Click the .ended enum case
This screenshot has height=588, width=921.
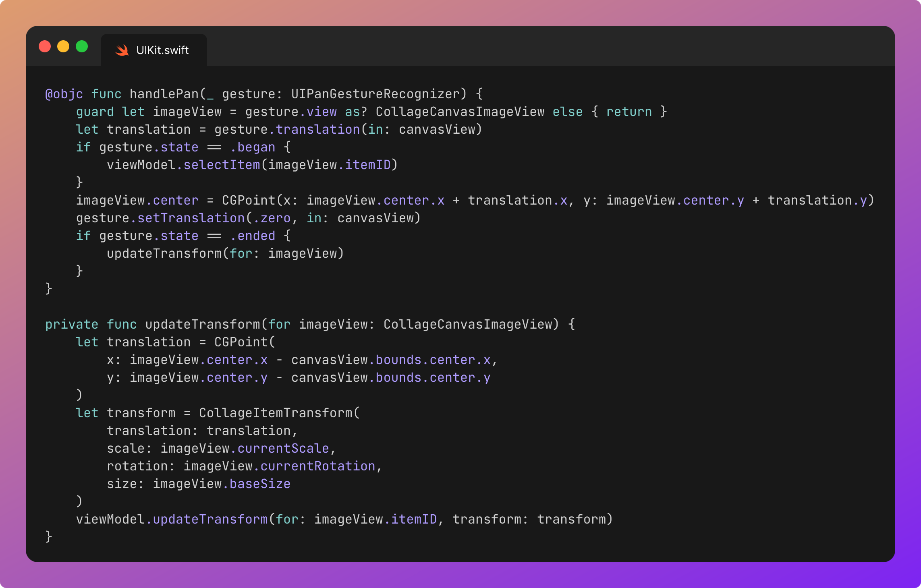pos(253,236)
